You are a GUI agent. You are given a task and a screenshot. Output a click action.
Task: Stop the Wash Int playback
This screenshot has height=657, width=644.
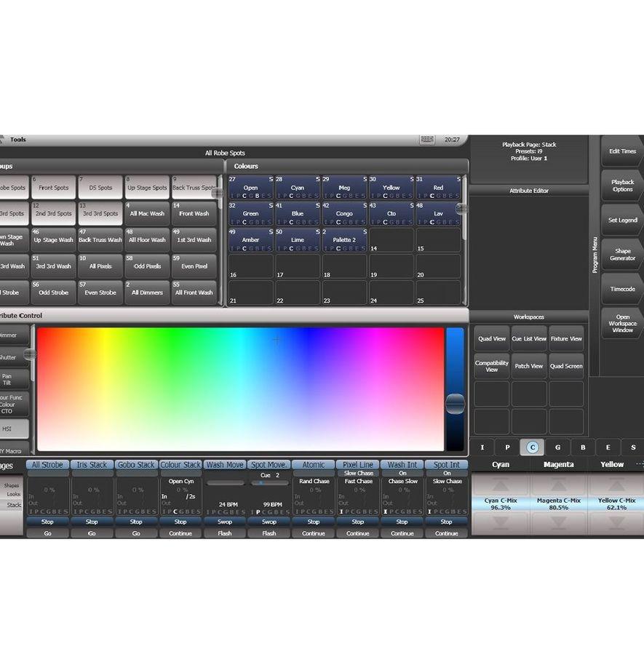pyautogui.click(x=402, y=522)
